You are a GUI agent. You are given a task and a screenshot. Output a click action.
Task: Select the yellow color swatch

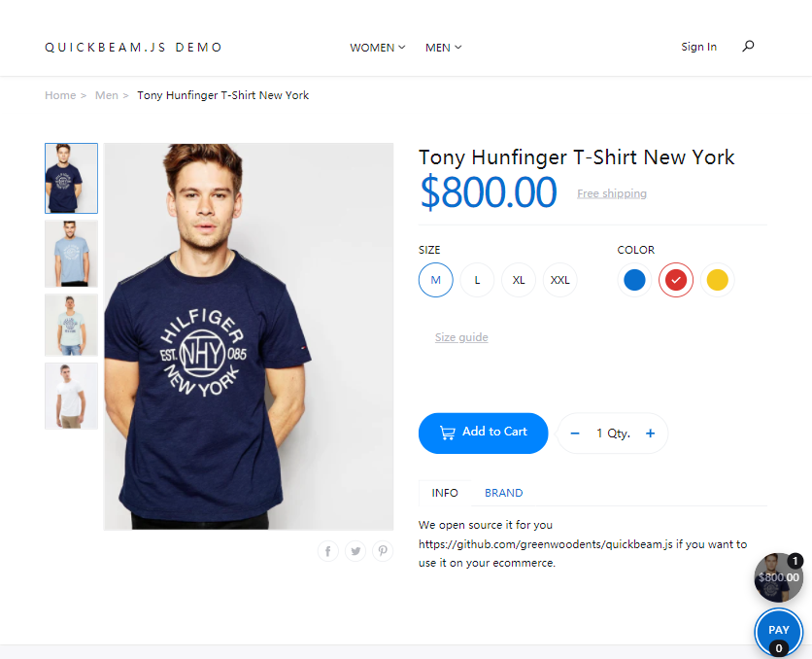tap(718, 280)
